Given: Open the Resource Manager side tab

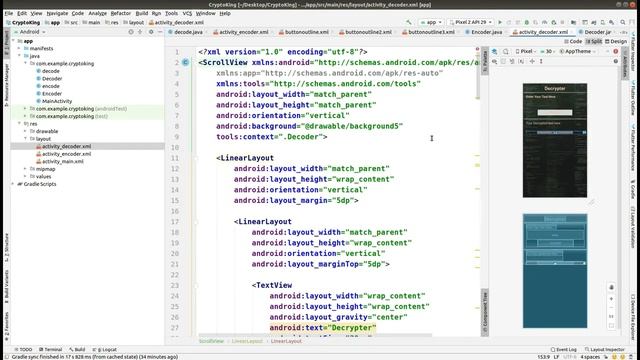Looking at the screenshot, I should (x=6, y=85).
